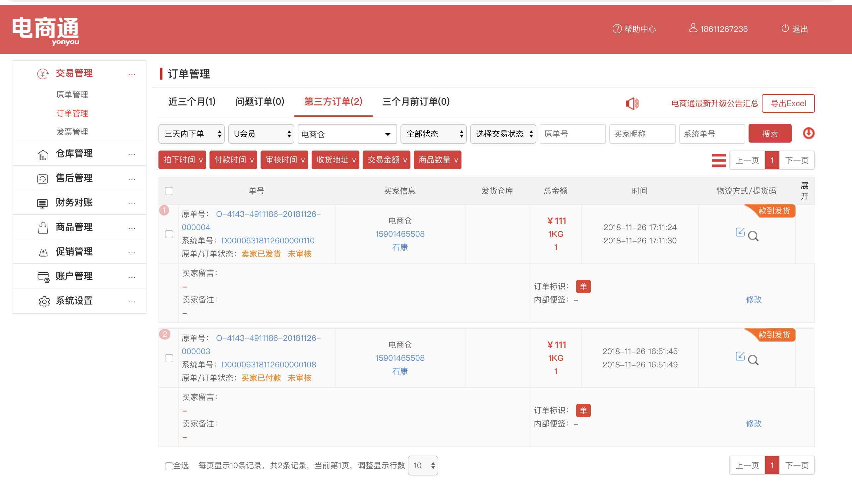The height and width of the screenshot is (504, 852).
Task: Click the 退出 logout power icon
Action: pyautogui.click(x=785, y=29)
